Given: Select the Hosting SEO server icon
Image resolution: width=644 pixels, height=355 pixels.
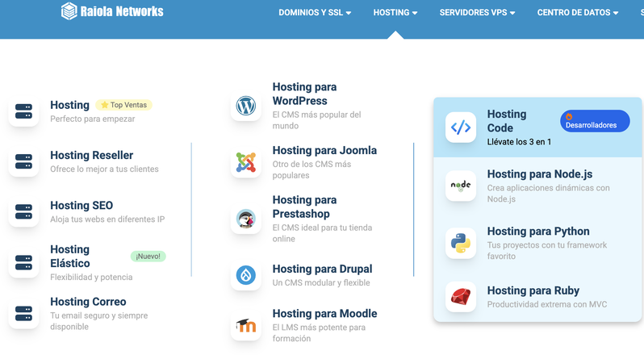Looking at the screenshot, I should tap(24, 211).
